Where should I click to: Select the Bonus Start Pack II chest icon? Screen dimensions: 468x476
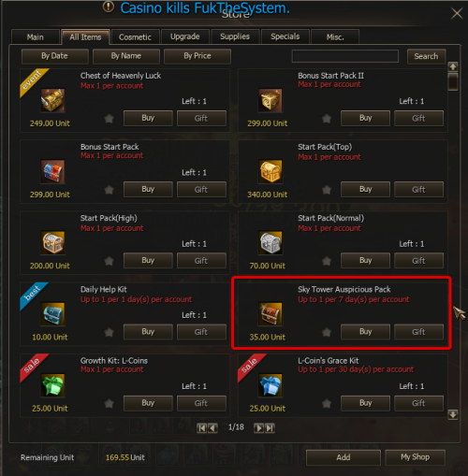coord(271,100)
